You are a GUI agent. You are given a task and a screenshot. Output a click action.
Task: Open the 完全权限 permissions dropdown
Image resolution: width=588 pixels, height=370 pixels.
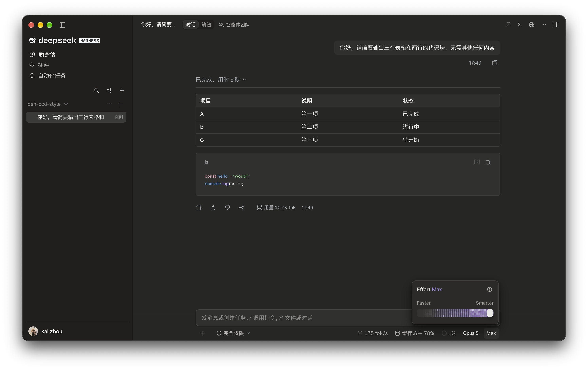pyautogui.click(x=233, y=333)
